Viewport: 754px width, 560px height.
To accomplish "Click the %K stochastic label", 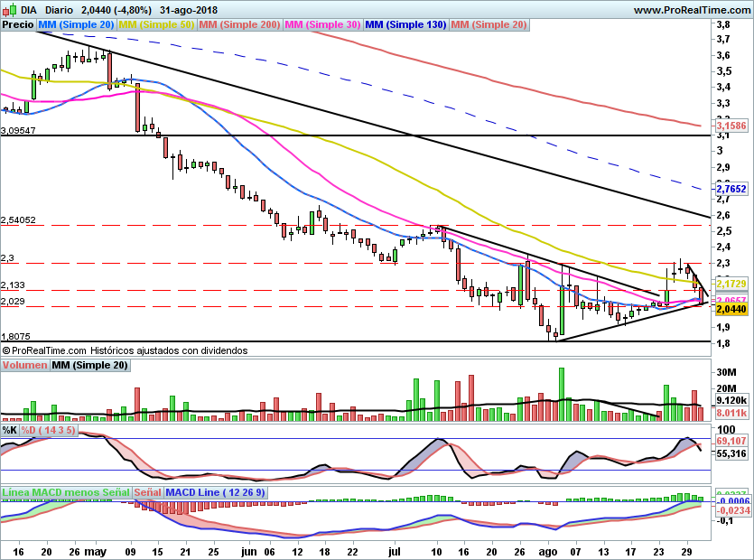I will click(10, 430).
